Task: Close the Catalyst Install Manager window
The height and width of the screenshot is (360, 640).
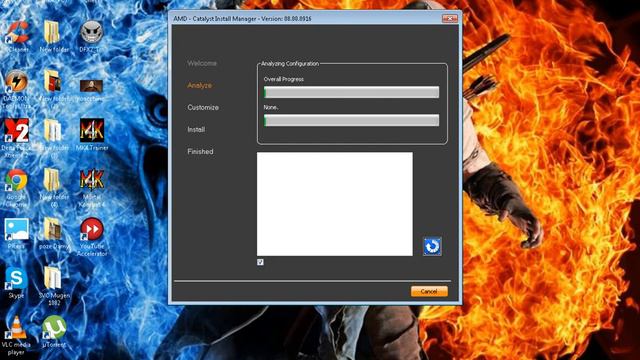Action: 450,18
